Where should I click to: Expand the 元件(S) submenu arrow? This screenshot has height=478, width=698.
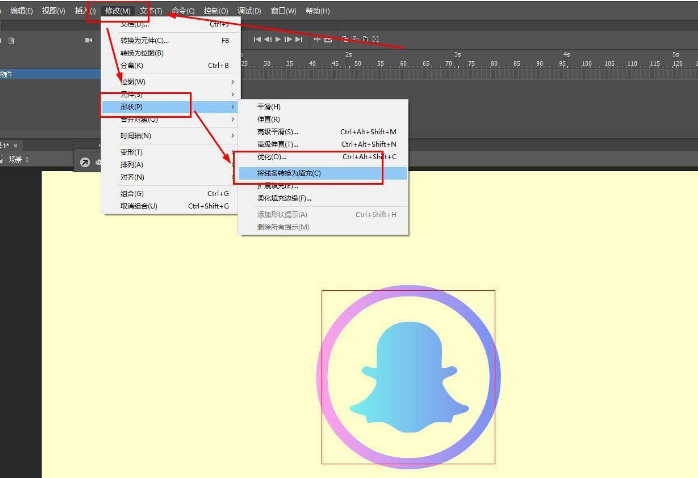click(233, 94)
